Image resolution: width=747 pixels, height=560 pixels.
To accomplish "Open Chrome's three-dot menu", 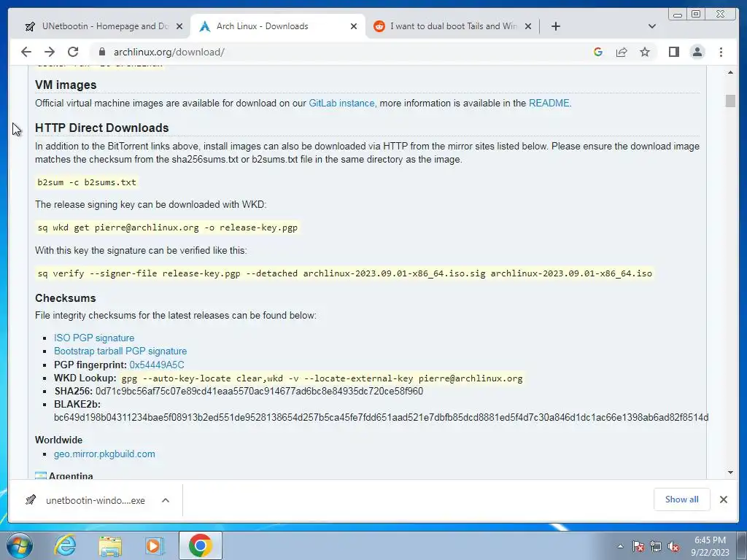I will [x=721, y=52].
